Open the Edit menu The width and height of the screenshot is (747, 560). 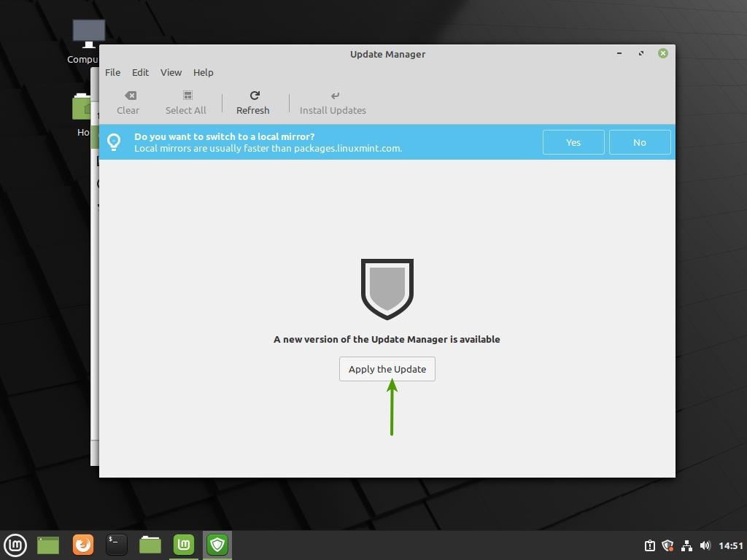pos(140,72)
